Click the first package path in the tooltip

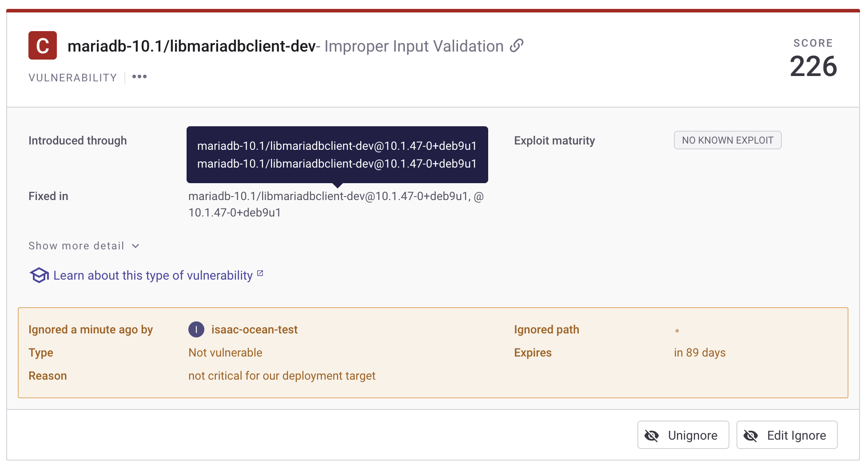pyautogui.click(x=337, y=146)
